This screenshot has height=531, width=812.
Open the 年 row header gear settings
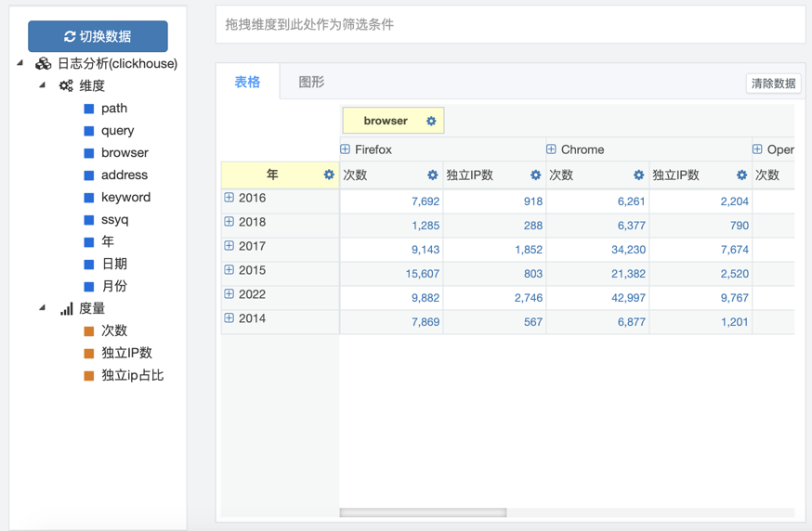(x=329, y=175)
